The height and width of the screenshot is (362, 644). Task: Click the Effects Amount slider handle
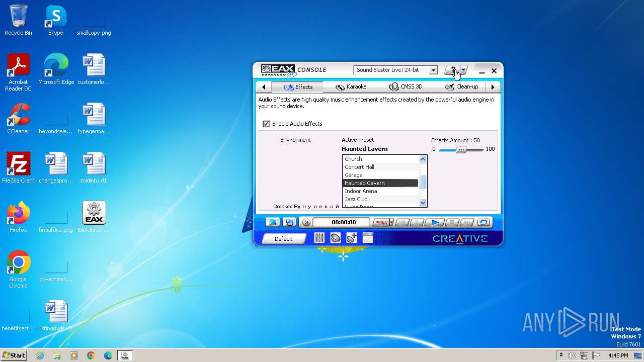(x=461, y=150)
